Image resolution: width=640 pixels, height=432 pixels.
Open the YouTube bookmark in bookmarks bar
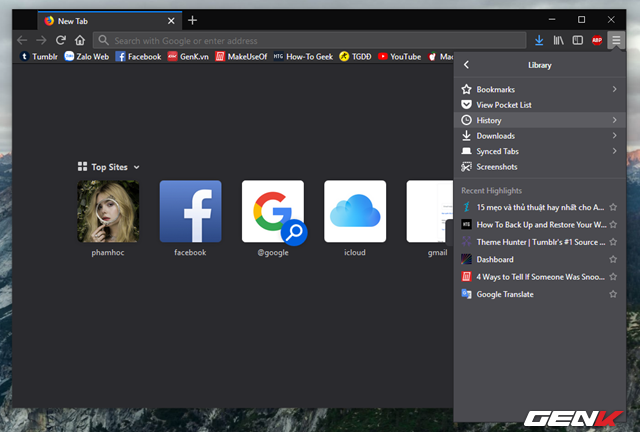pos(398,57)
